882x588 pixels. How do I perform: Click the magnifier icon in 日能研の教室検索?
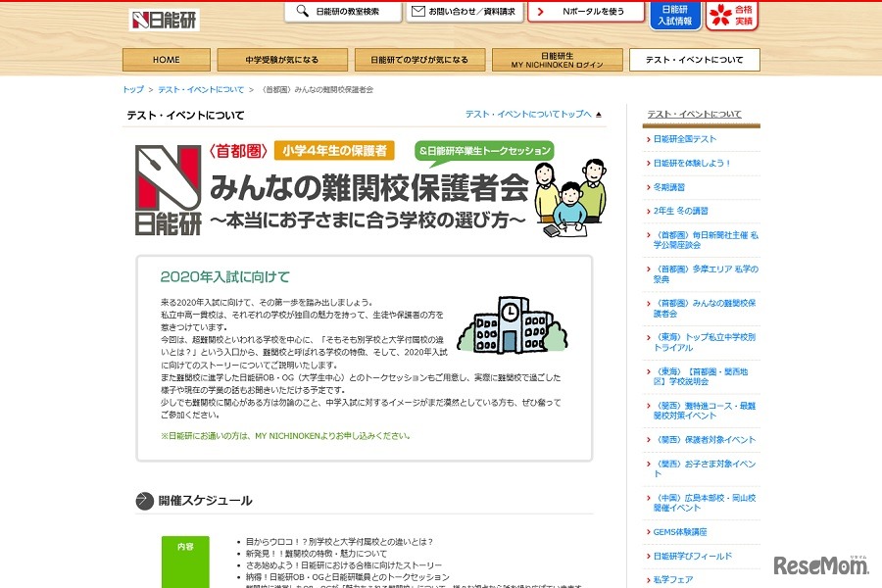pos(301,12)
